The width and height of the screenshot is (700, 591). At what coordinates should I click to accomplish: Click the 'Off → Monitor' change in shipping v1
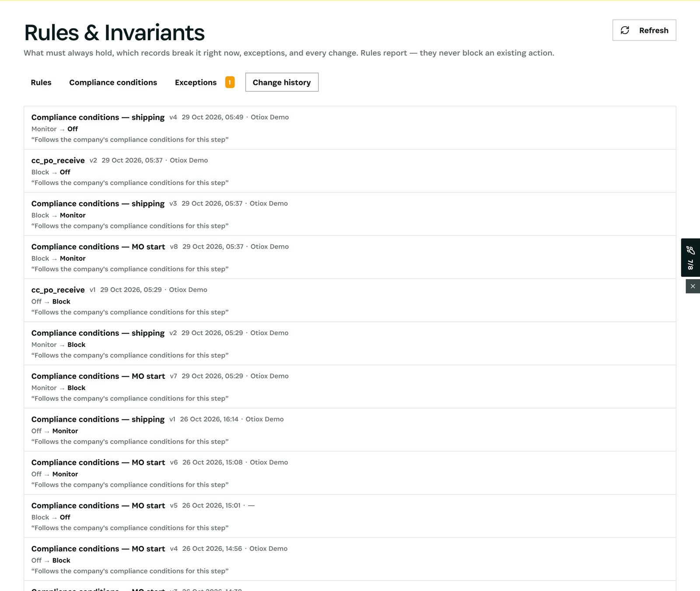(55, 431)
